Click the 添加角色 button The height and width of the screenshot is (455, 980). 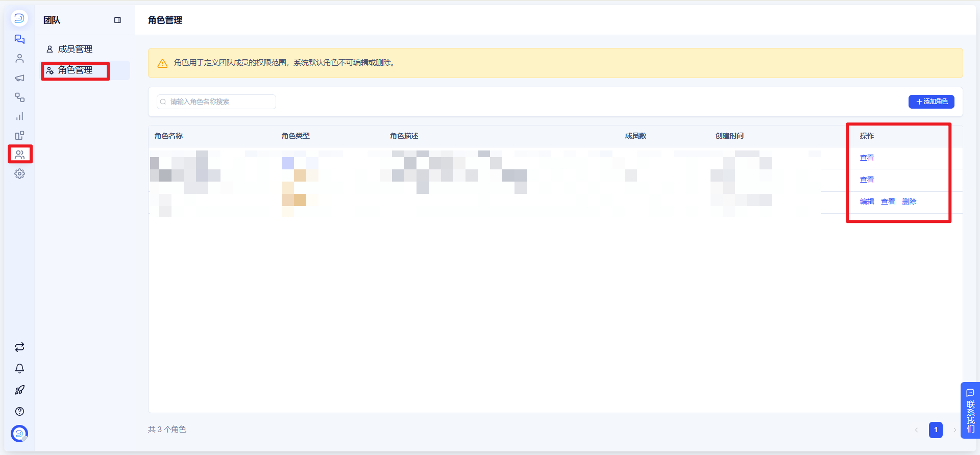pyautogui.click(x=931, y=102)
